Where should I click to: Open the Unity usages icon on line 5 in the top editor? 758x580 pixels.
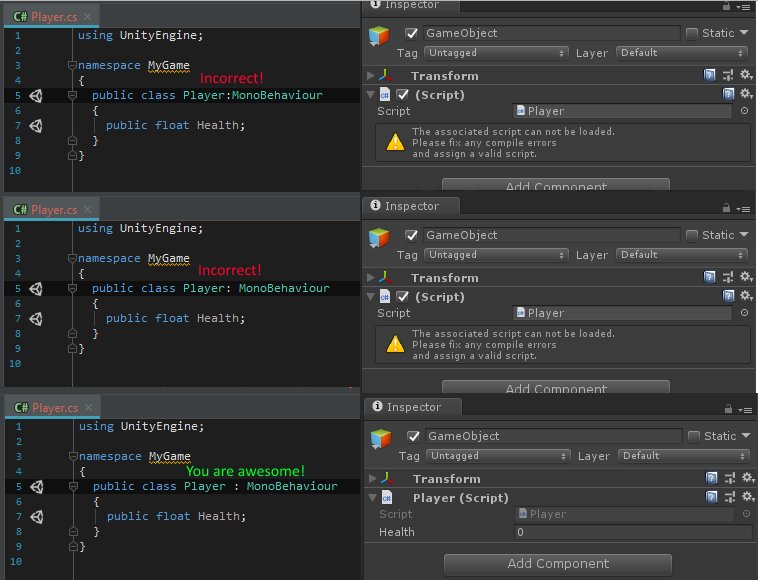pyautogui.click(x=36, y=96)
